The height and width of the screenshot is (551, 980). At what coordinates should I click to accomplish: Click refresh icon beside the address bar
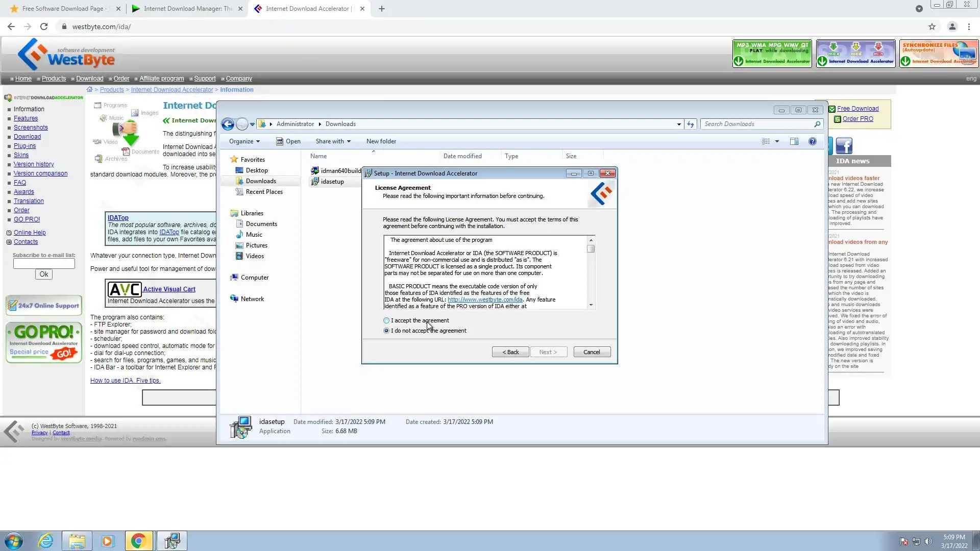pos(691,124)
